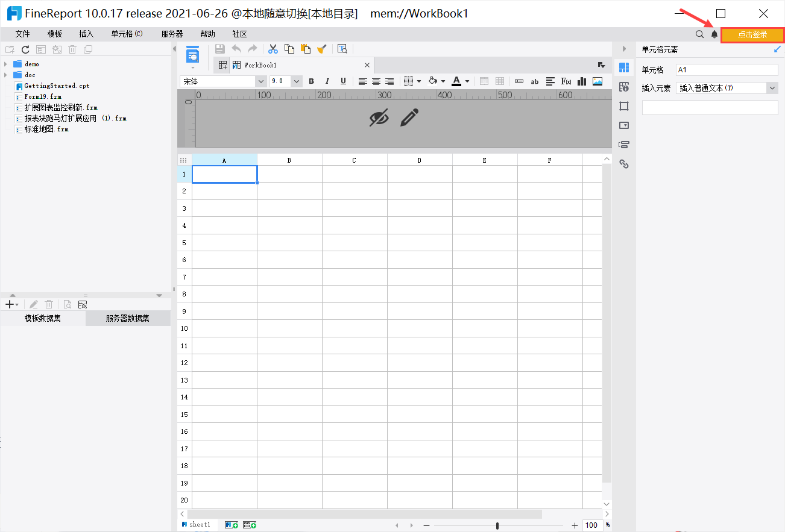Click the insert plain text 'ab' icon
The width and height of the screenshot is (785, 532).
click(x=534, y=81)
